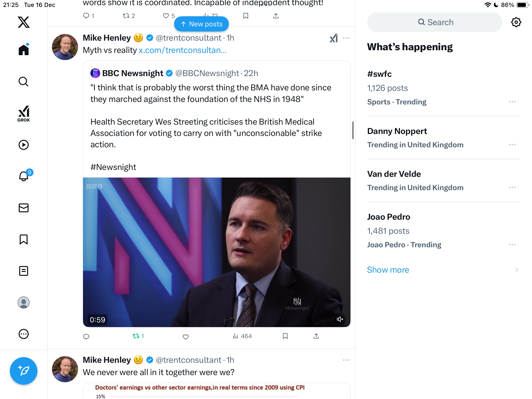Screen dimensions: 532x399
Task: Unmute the Newsnight video
Action: (x=340, y=319)
